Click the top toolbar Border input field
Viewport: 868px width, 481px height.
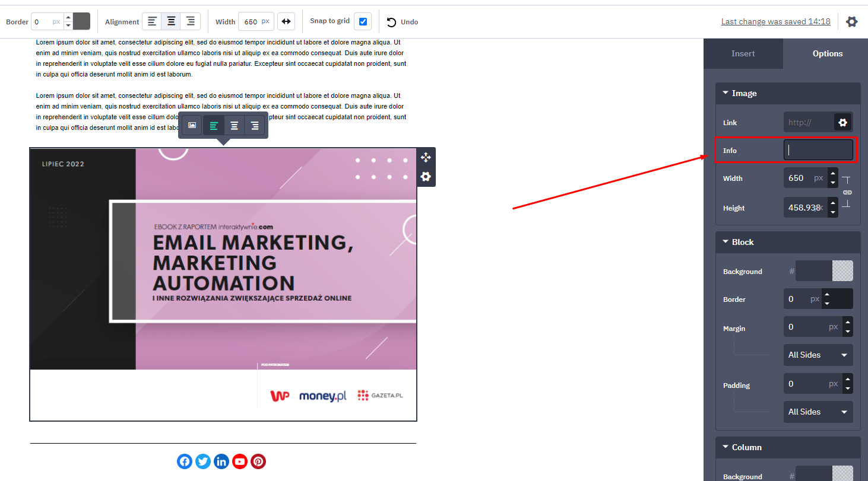(x=47, y=22)
